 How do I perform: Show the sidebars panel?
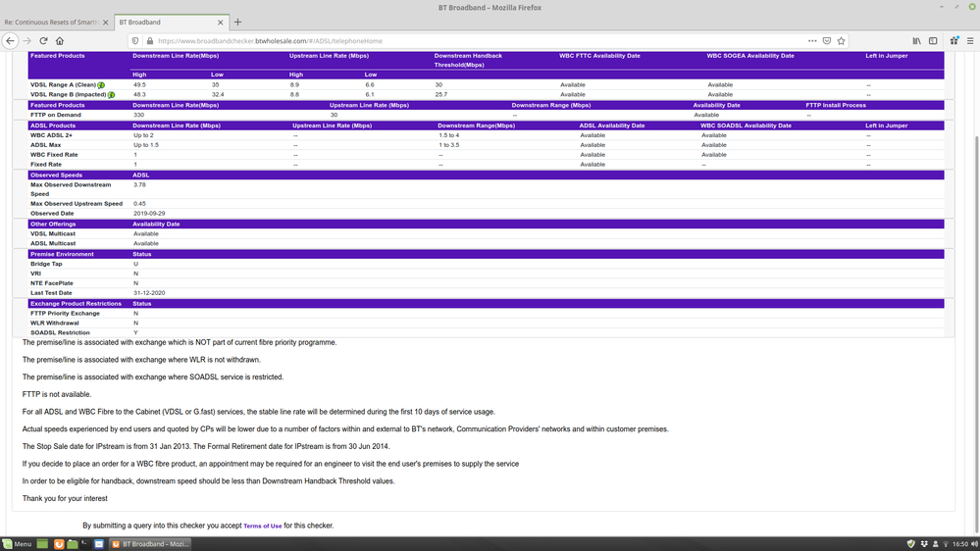(933, 41)
